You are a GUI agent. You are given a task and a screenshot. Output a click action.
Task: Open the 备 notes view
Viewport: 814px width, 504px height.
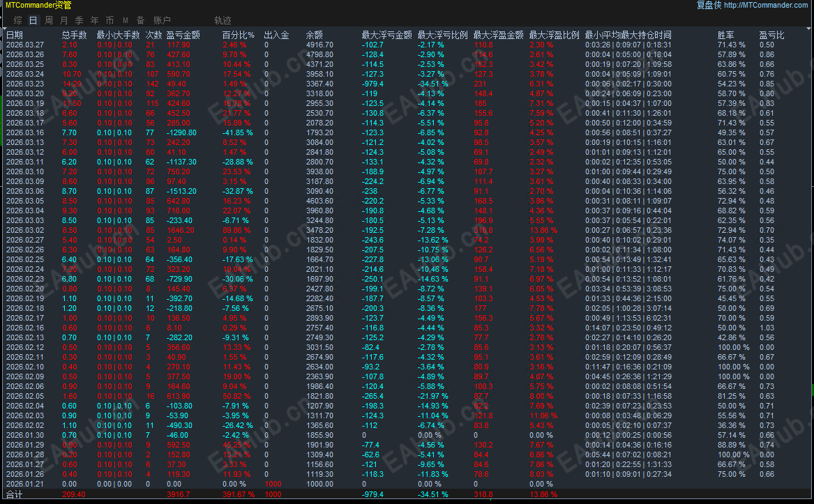[x=140, y=20]
